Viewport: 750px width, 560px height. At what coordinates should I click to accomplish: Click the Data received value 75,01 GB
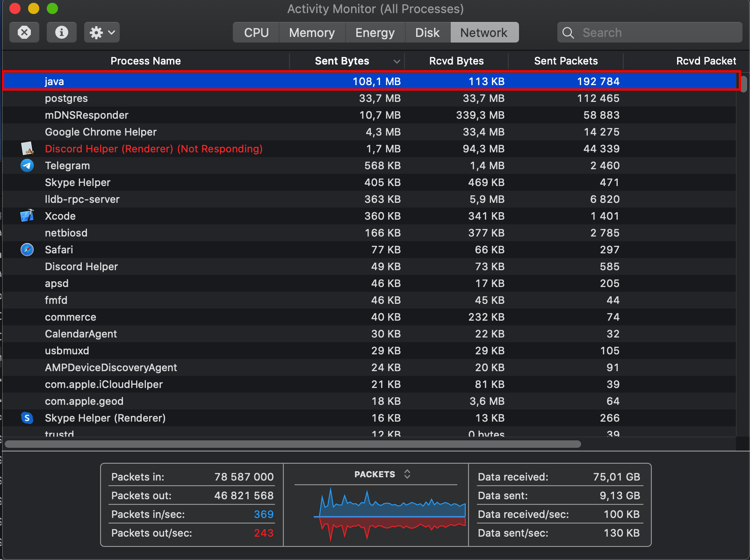[x=617, y=477]
